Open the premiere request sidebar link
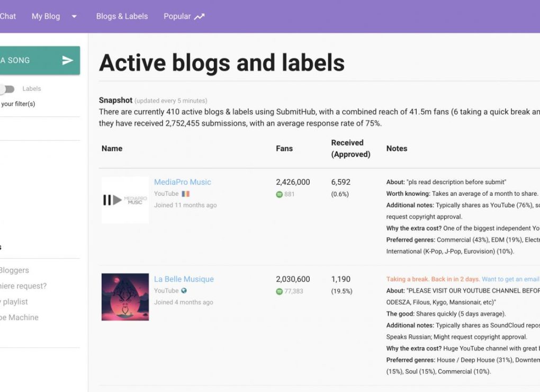This screenshot has height=392, width=540. pyautogui.click(x=23, y=286)
